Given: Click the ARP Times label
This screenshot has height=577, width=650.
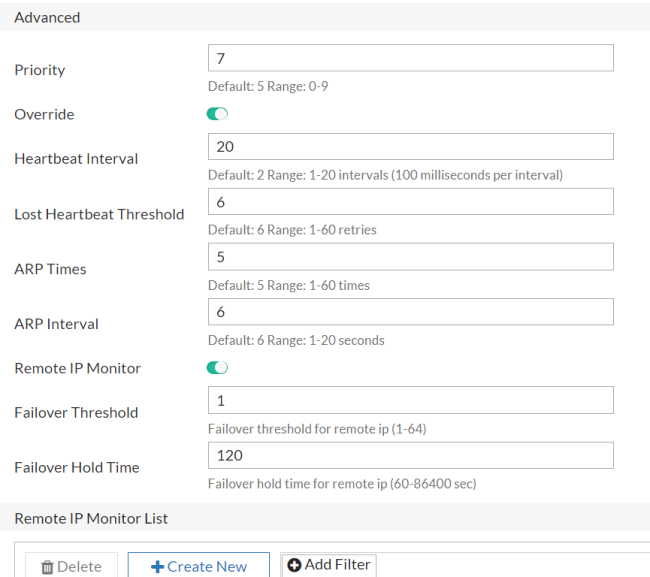Looking at the screenshot, I should (x=50, y=269).
